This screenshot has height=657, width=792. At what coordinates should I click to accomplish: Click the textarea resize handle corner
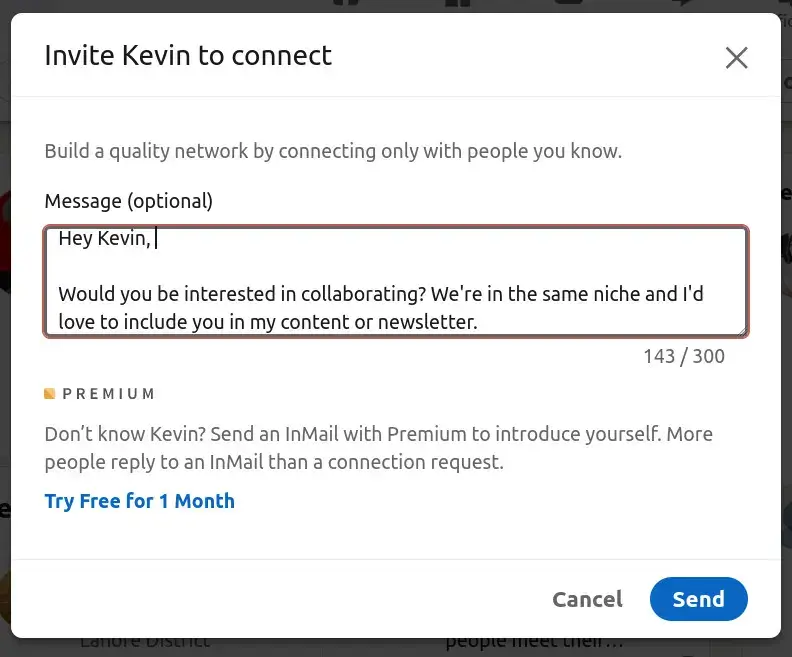[x=742, y=331]
